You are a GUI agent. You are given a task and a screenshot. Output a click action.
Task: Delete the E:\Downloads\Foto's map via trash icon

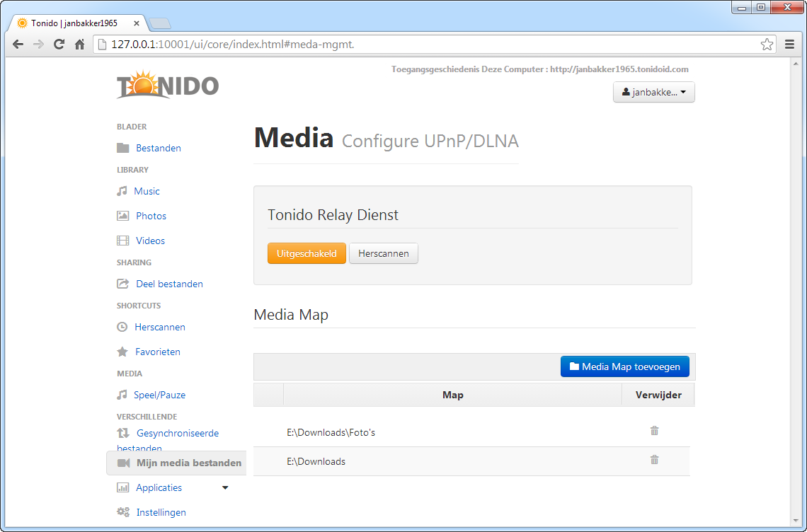654,431
